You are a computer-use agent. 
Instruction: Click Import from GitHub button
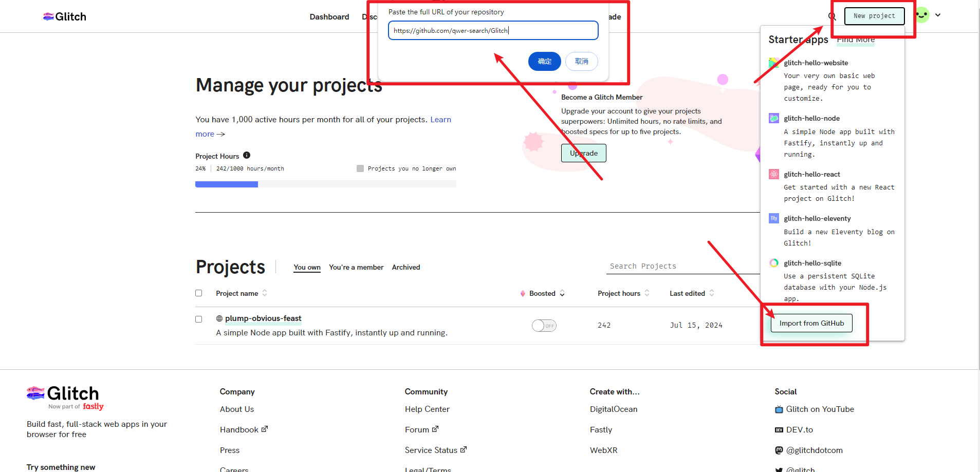[x=811, y=323]
